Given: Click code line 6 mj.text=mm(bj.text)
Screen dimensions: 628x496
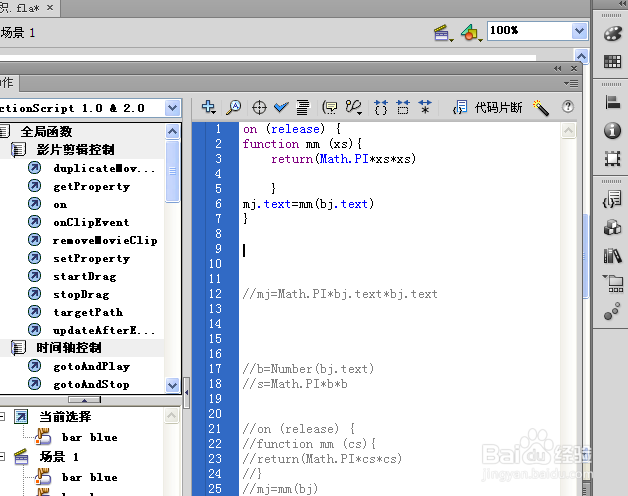Looking at the screenshot, I should pyautogui.click(x=308, y=204).
